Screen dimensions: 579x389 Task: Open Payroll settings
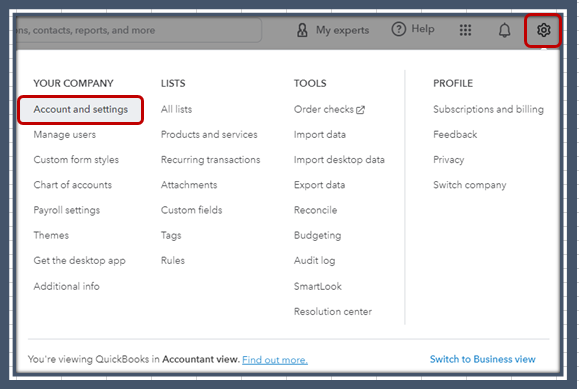coord(66,210)
